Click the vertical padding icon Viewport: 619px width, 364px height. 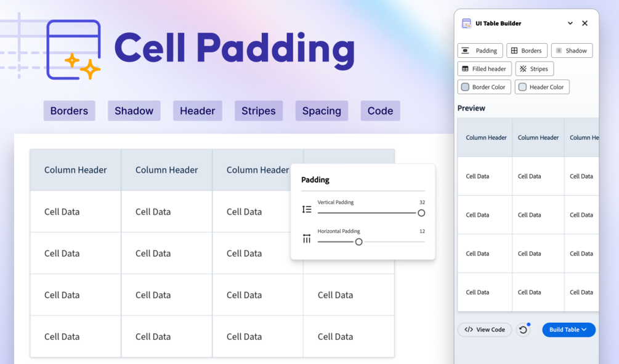click(x=307, y=209)
